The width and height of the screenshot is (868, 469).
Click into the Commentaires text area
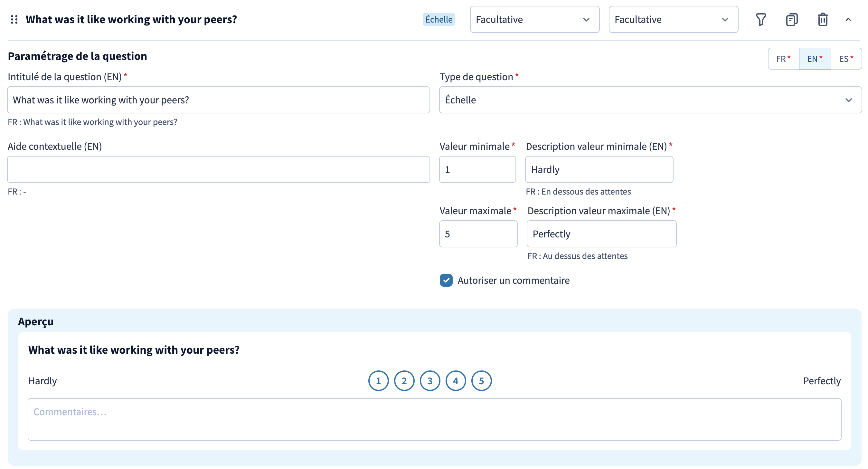(434, 419)
